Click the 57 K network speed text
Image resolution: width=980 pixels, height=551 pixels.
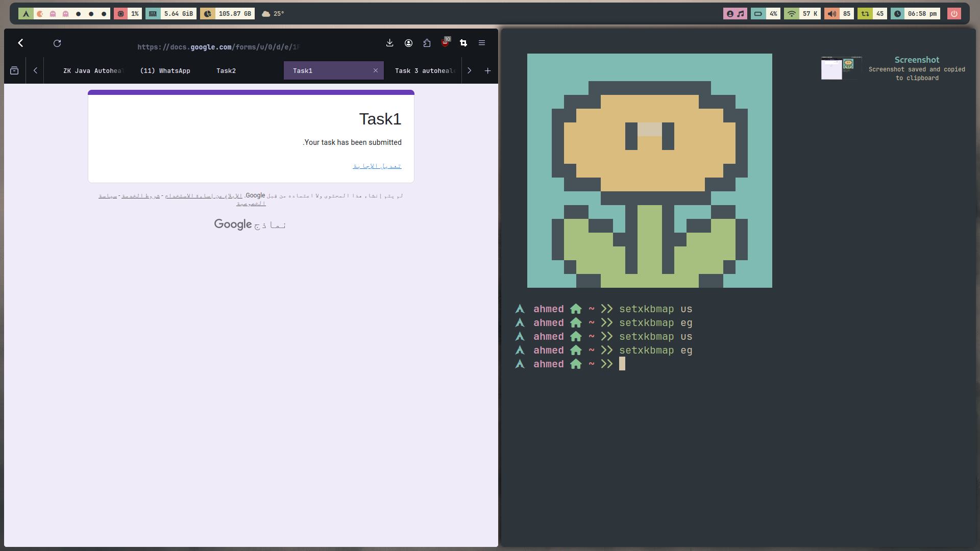click(810, 14)
